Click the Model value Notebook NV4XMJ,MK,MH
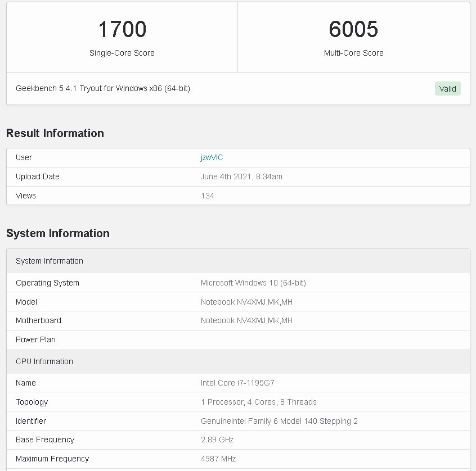This screenshot has width=476, height=471. coord(246,302)
